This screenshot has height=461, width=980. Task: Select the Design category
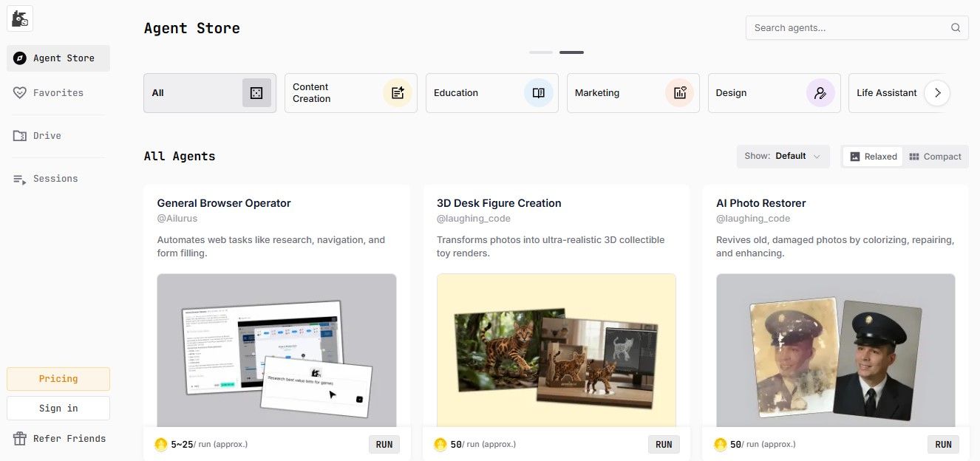(775, 93)
